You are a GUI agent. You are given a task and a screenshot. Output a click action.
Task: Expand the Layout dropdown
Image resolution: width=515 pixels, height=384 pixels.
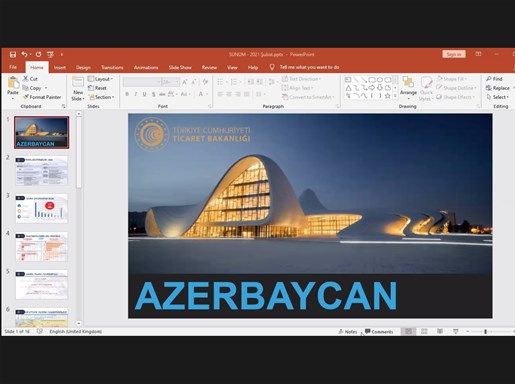pyautogui.click(x=100, y=79)
